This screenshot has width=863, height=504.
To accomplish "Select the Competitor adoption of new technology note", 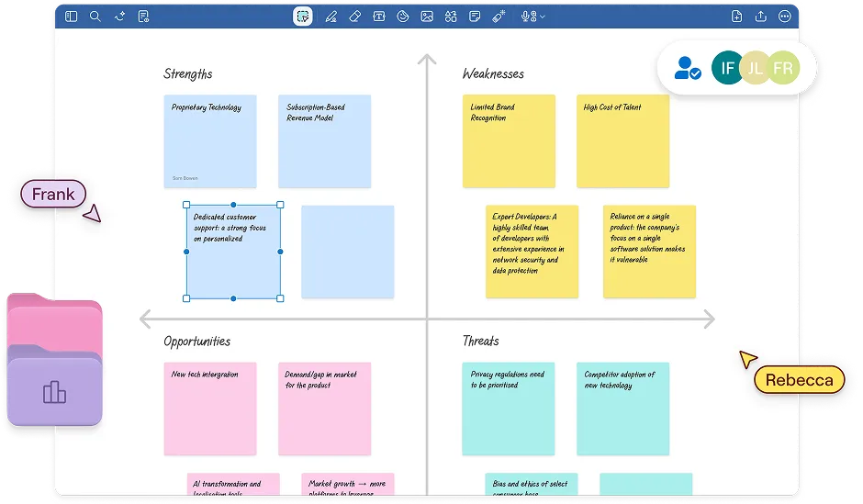I will (623, 409).
